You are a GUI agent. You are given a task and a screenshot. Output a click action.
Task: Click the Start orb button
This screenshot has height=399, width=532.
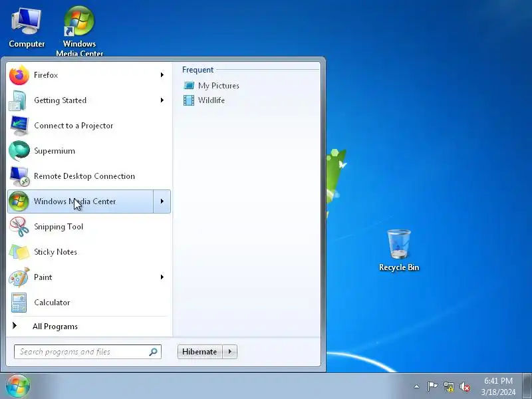pos(18,386)
